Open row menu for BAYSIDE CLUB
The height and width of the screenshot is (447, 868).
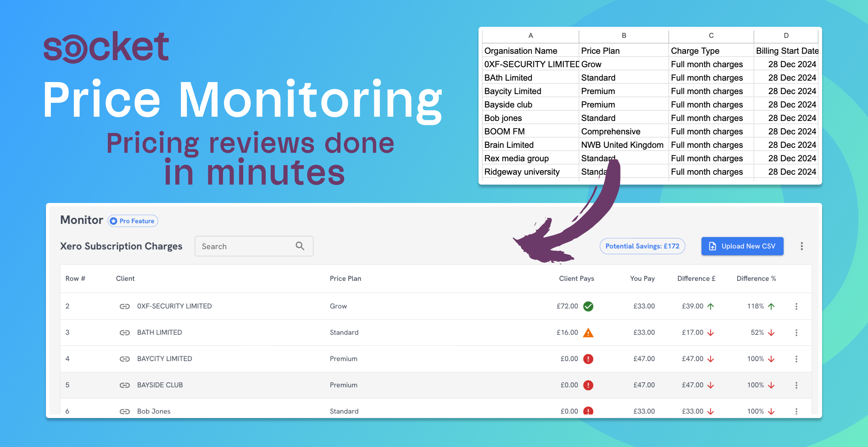[x=796, y=385]
